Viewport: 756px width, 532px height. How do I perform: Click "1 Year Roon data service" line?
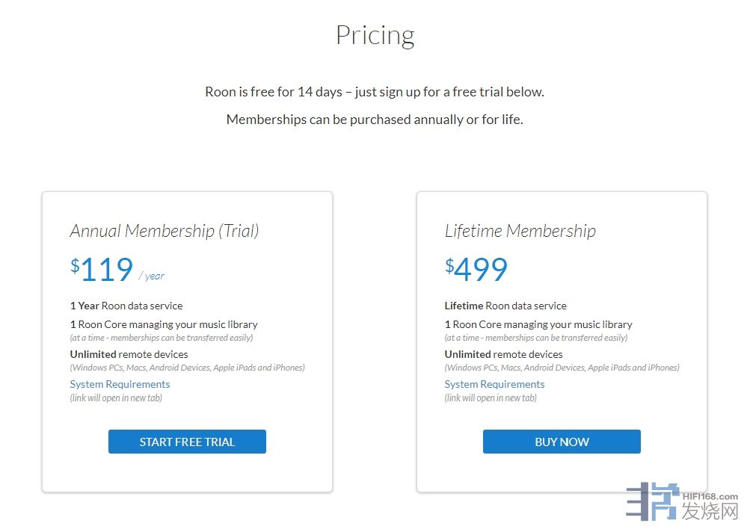click(x=126, y=306)
